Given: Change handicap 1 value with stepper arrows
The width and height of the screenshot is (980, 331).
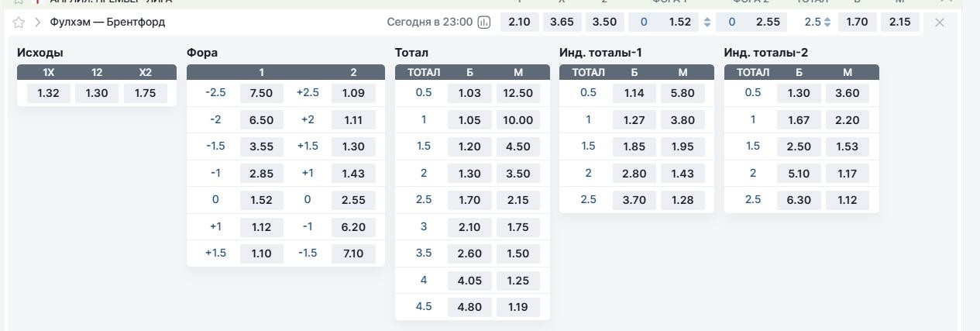Looking at the screenshot, I should click(x=707, y=22).
